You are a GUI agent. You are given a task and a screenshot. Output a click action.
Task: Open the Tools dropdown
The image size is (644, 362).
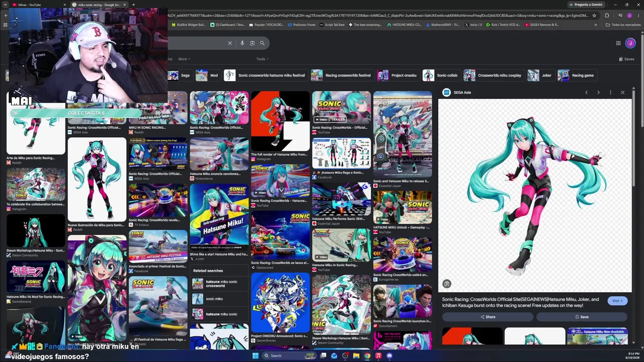262,59
